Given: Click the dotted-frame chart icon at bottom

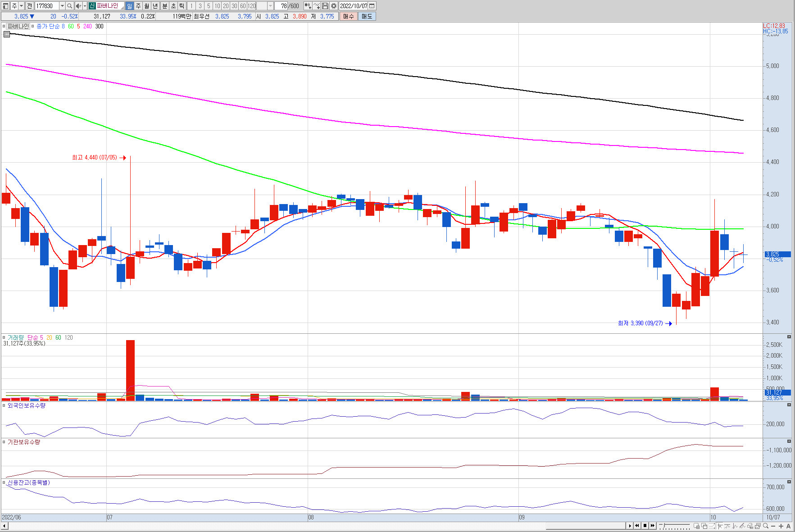Looking at the screenshot, I should point(712,526).
